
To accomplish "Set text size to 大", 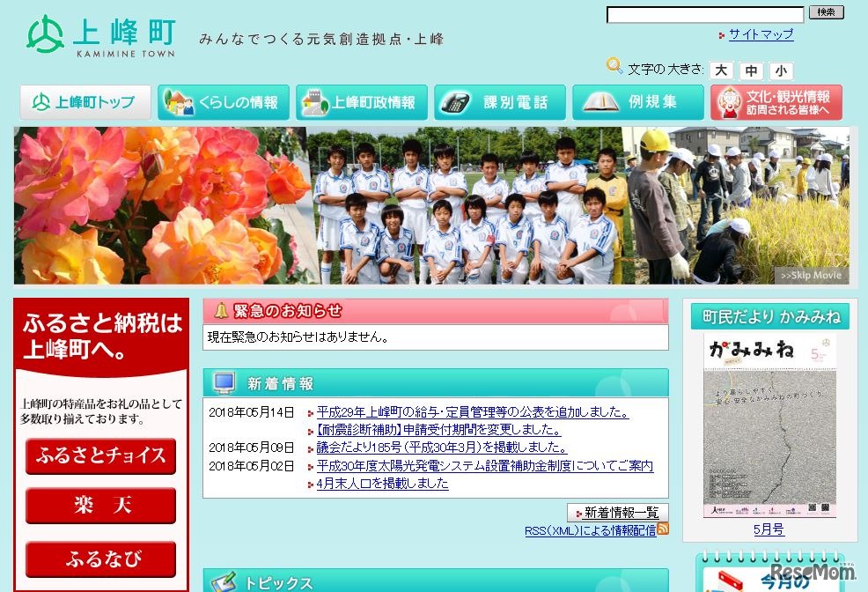I will click(x=721, y=70).
